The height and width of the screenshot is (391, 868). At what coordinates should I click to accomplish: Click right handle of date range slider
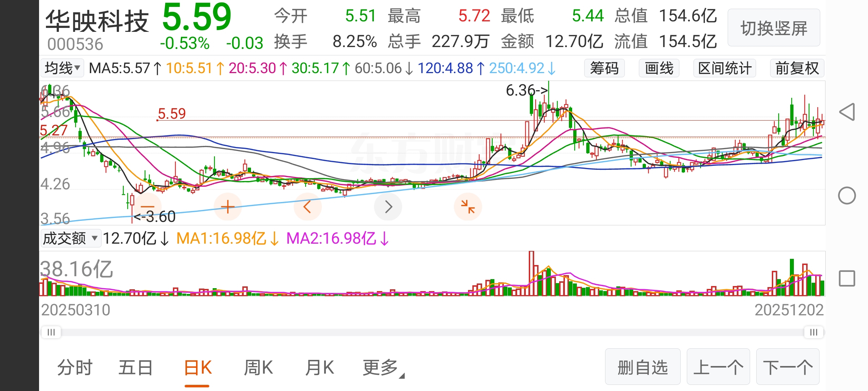tap(813, 332)
